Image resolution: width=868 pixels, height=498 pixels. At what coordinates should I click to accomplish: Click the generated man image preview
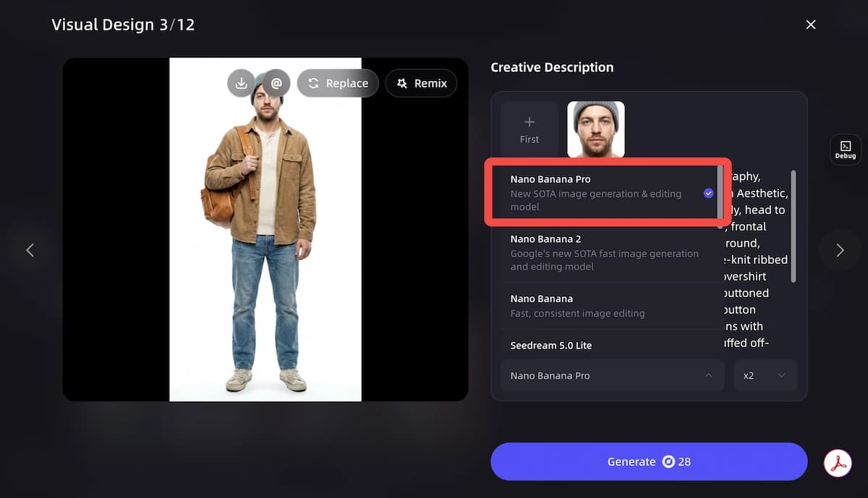(x=265, y=230)
